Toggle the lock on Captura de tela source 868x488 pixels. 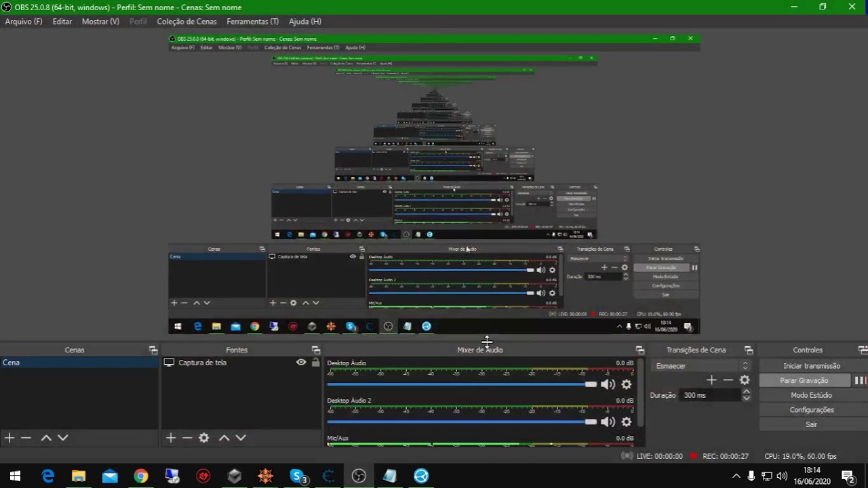[315, 363]
